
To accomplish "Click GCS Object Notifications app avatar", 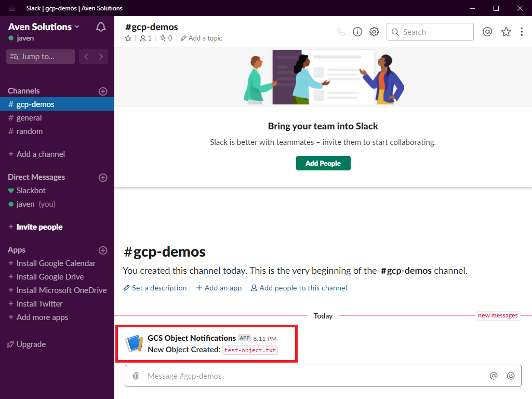I will 135,343.
